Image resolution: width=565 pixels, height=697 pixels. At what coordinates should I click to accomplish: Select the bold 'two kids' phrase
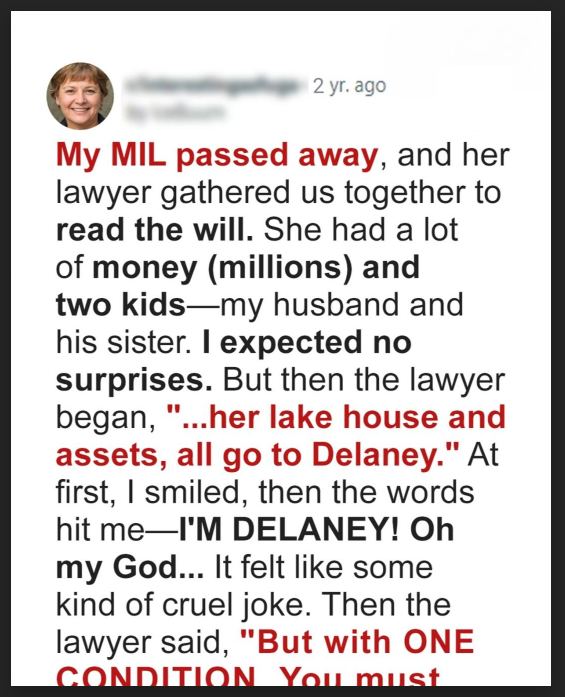pos(120,304)
